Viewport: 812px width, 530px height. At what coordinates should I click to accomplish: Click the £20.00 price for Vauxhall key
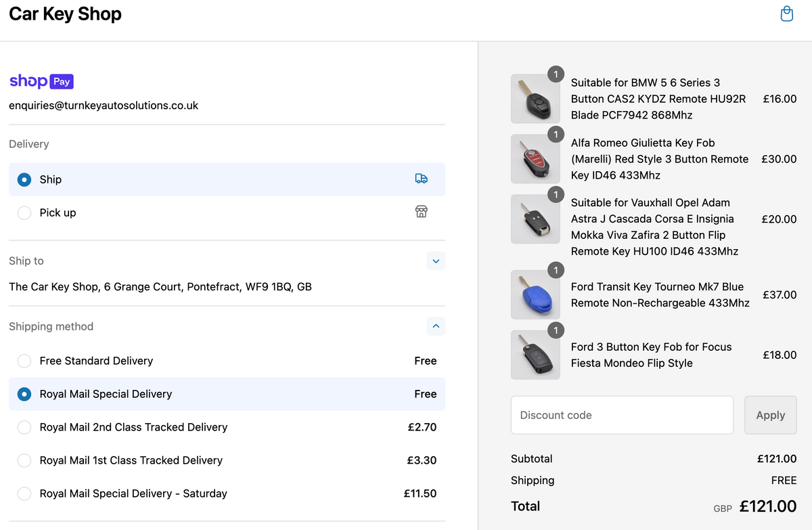tap(779, 219)
